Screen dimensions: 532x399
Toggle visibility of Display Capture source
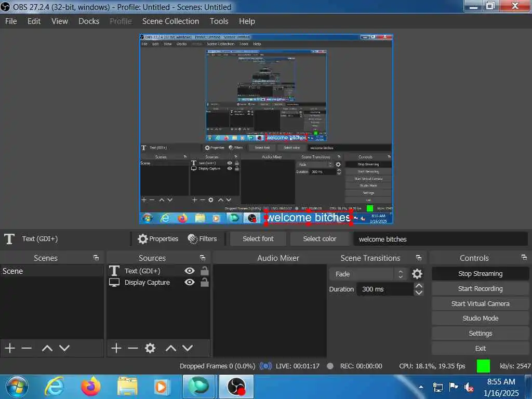[190, 282]
